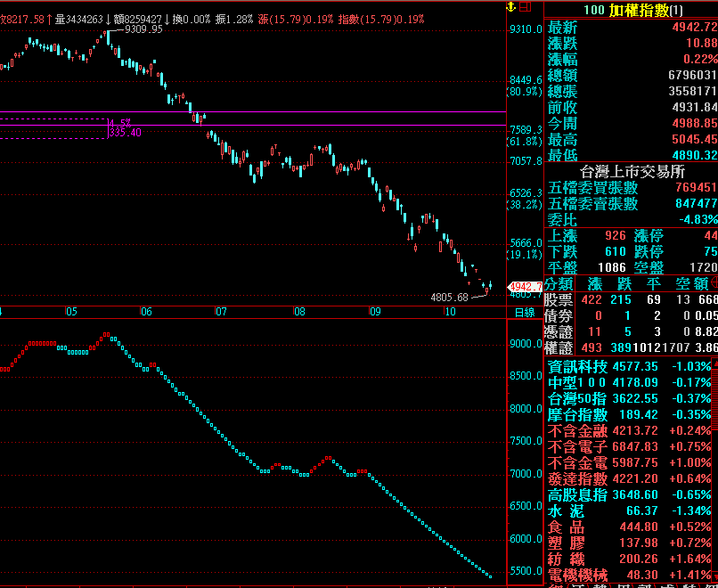Click the red circle icon beside 額 header
This screenshot has width=718, height=588.
(x=714, y=282)
